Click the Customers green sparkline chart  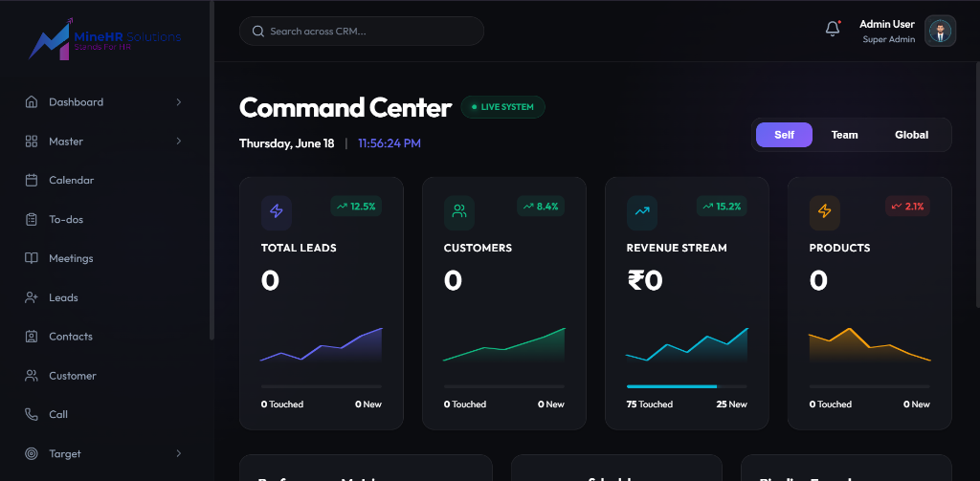504,345
